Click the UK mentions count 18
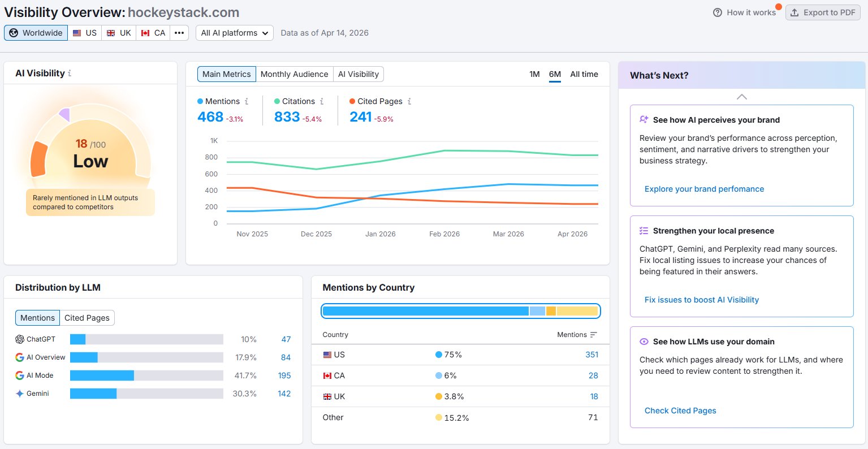This screenshot has width=868, height=449. (x=594, y=396)
